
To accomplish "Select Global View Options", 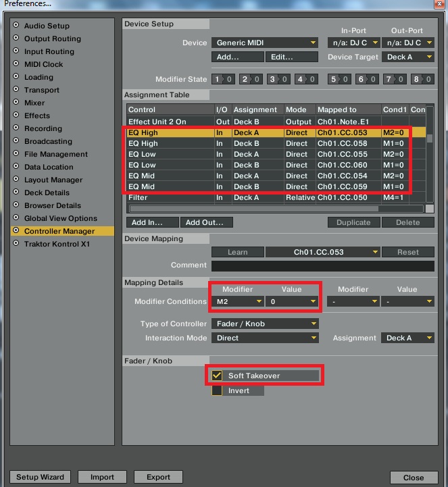I will click(x=61, y=218).
